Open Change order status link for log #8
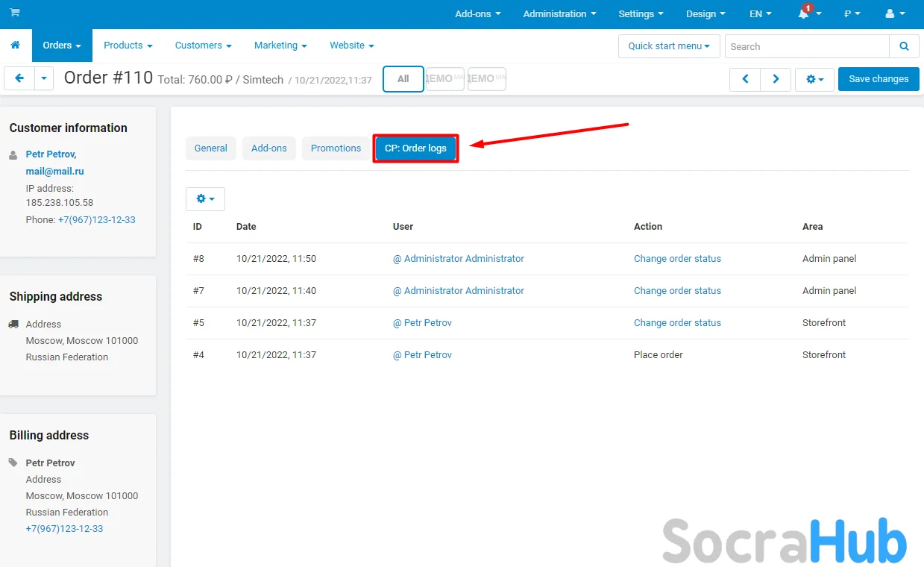This screenshot has height=567, width=924. click(677, 259)
